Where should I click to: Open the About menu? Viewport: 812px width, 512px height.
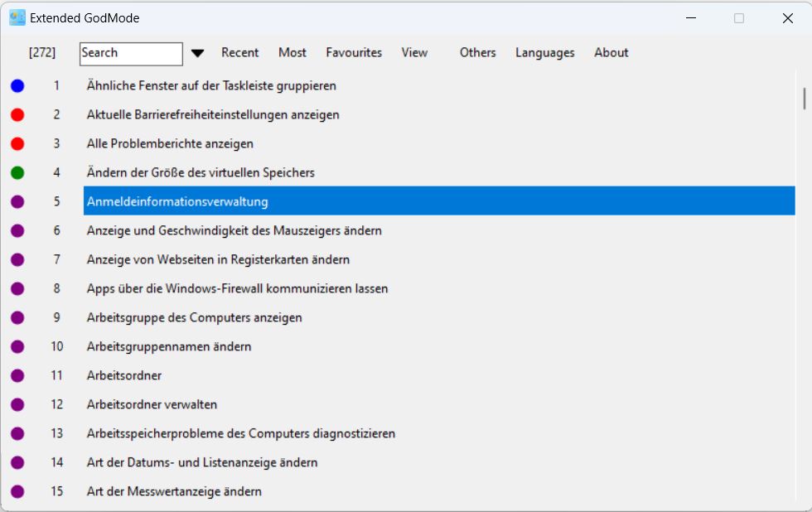coord(611,52)
